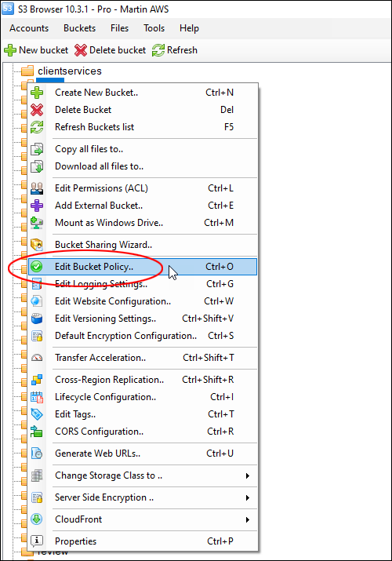This screenshot has height=561, width=392.
Task: Select Generate Web URLs.. entry
Action: tap(143, 454)
